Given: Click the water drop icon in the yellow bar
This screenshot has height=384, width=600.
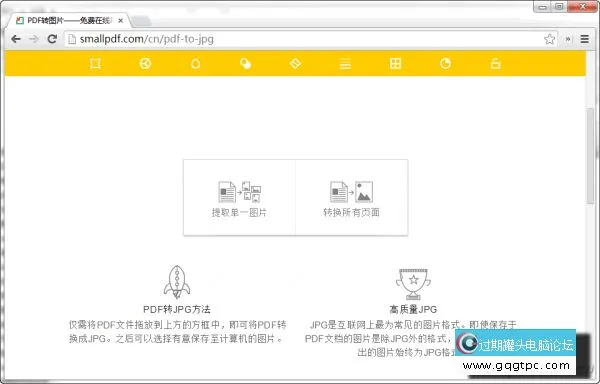Looking at the screenshot, I should tap(196, 63).
